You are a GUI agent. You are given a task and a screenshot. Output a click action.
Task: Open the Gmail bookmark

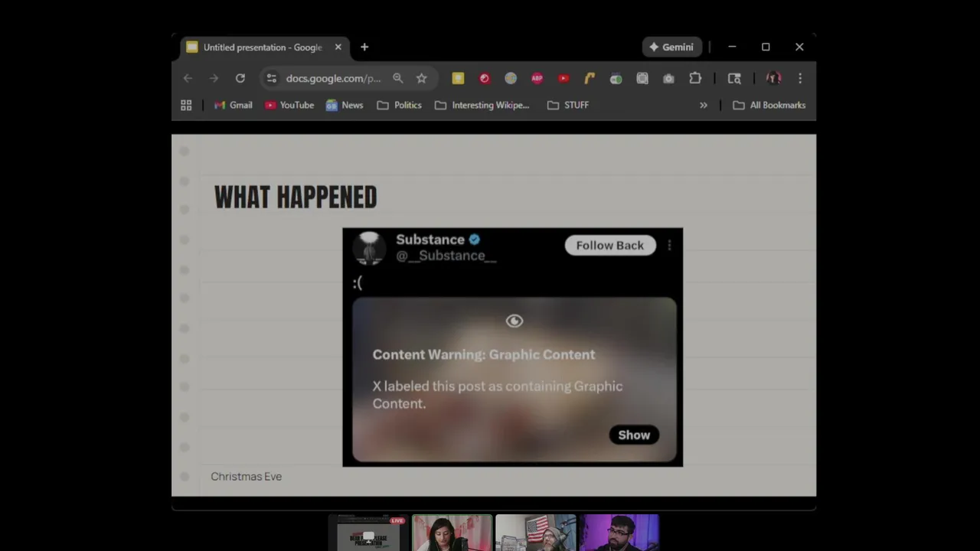234,105
